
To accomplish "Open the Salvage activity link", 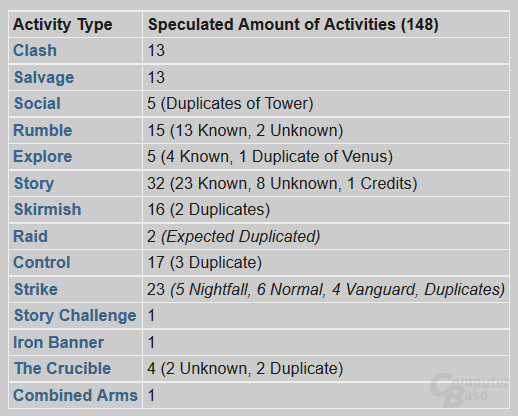I will 44,77.
